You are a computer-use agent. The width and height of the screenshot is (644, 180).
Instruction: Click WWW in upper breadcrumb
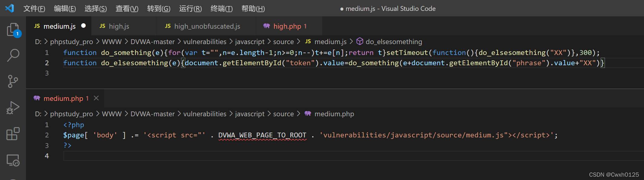pos(112,42)
